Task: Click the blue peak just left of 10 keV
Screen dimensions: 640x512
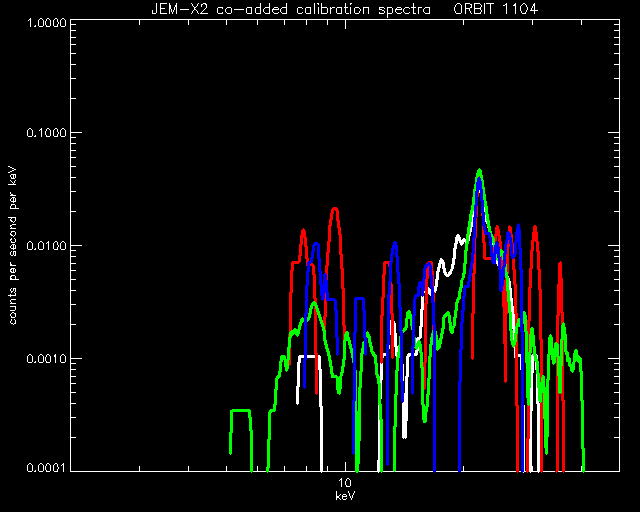Action: pos(316,244)
